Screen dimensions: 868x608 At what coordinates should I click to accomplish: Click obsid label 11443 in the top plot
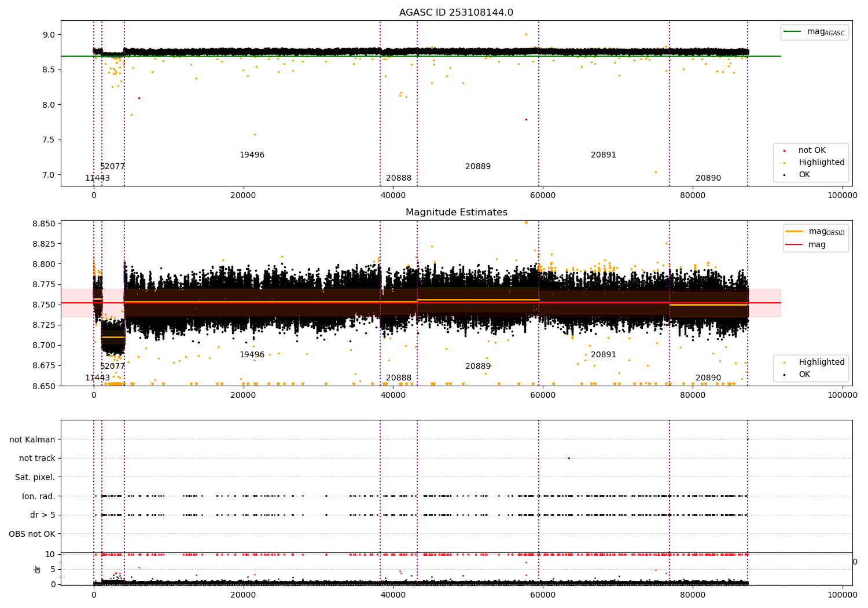(x=97, y=178)
